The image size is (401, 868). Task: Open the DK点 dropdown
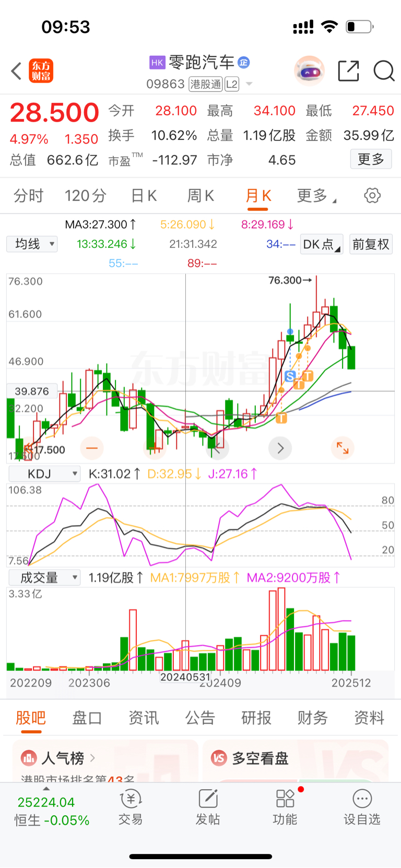(322, 244)
